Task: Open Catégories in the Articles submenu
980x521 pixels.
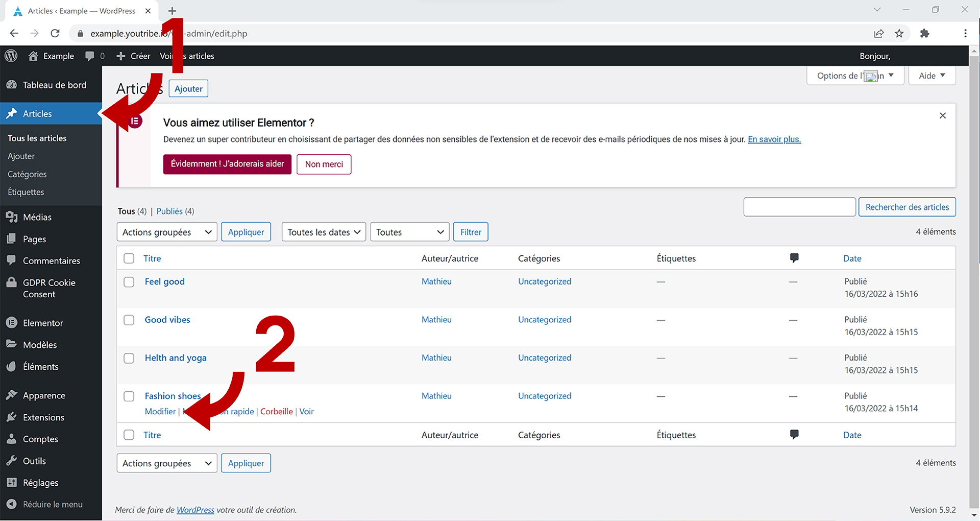Action: (x=27, y=174)
